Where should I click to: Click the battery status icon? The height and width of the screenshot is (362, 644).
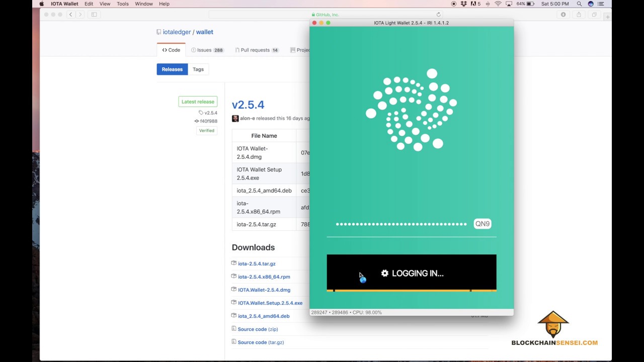click(530, 4)
